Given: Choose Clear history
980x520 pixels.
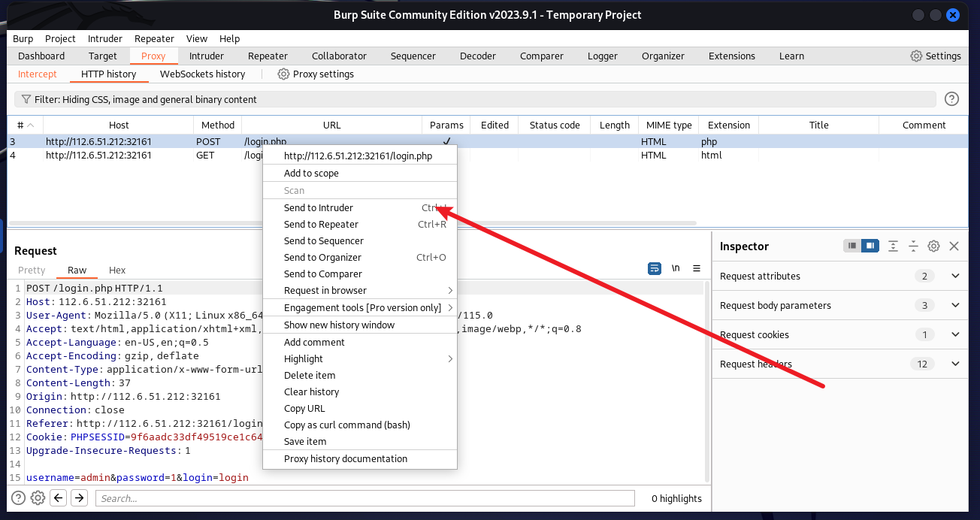Looking at the screenshot, I should point(360,392).
